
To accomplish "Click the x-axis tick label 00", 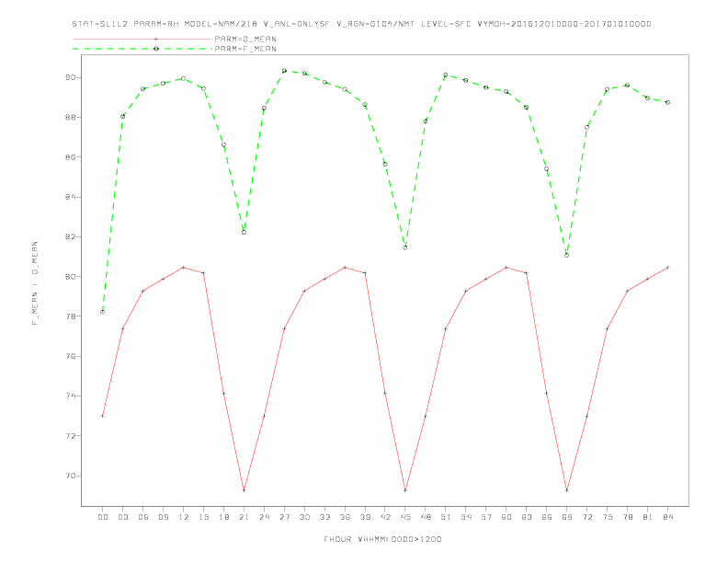I will point(103,517).
